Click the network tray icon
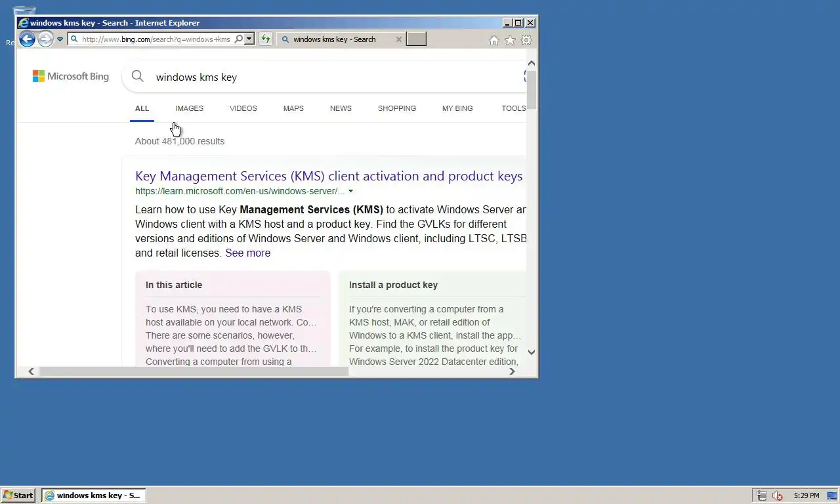Image resolution: width=840 pixels, height=504 pixels. coord(761,496)
